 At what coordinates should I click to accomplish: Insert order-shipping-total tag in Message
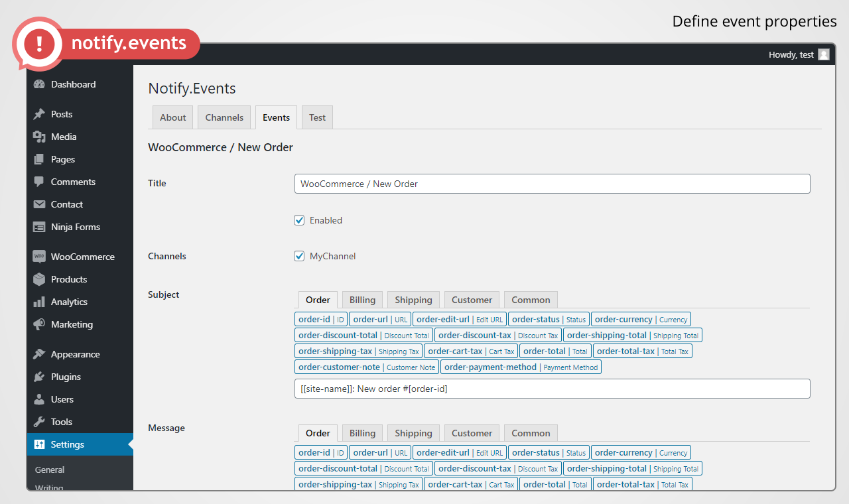tap(633, 469)
